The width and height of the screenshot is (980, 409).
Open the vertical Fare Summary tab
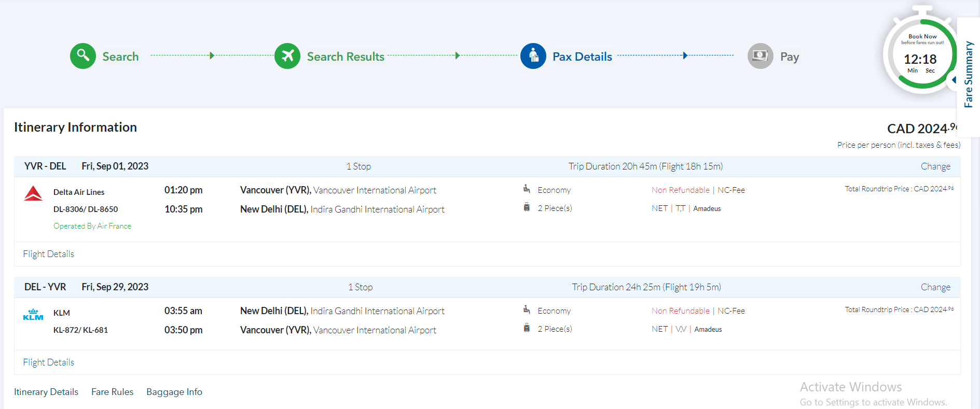968,75
